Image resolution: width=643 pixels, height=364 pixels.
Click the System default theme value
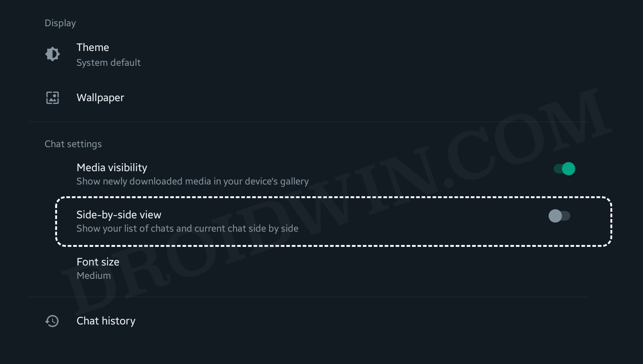click(108, 63)
